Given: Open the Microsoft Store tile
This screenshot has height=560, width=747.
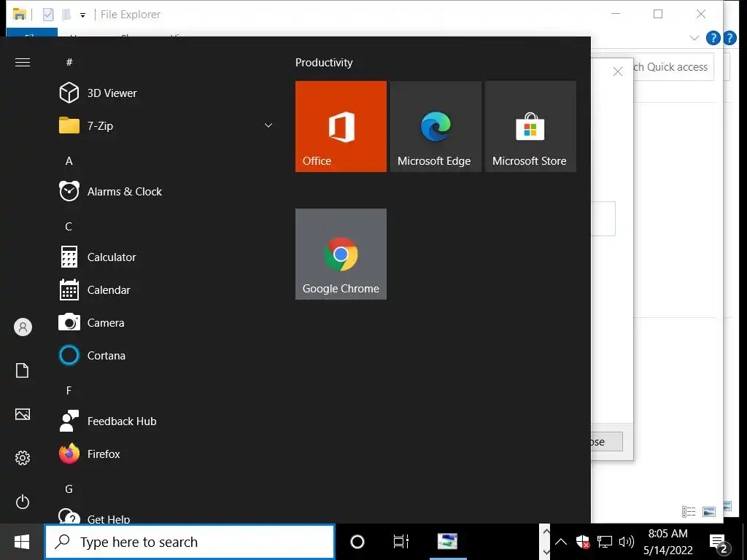Looking at the screenshot, I should pyautogui.click(x=530, y=126).
